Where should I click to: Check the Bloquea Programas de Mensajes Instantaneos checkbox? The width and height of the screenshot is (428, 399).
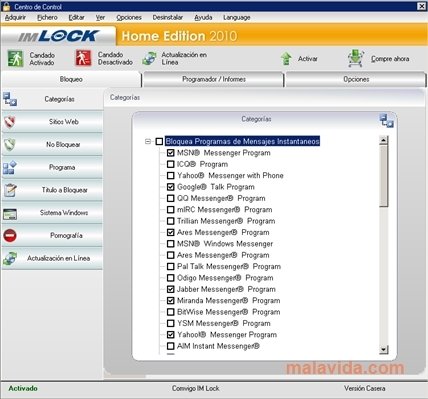[159, 142]
